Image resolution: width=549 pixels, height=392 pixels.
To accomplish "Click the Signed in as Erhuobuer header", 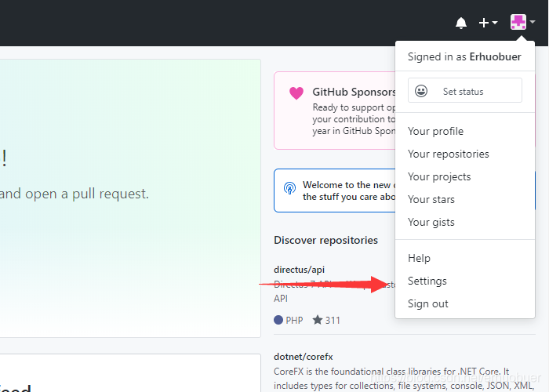I will tap(464, 56).
